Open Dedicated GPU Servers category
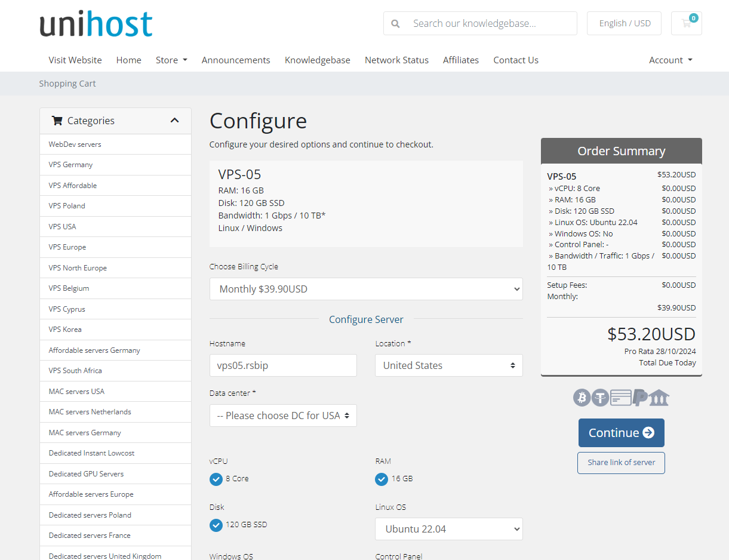The width and height of the screenshot is (729, 560). pyautogui.click(x=115, y=474)
